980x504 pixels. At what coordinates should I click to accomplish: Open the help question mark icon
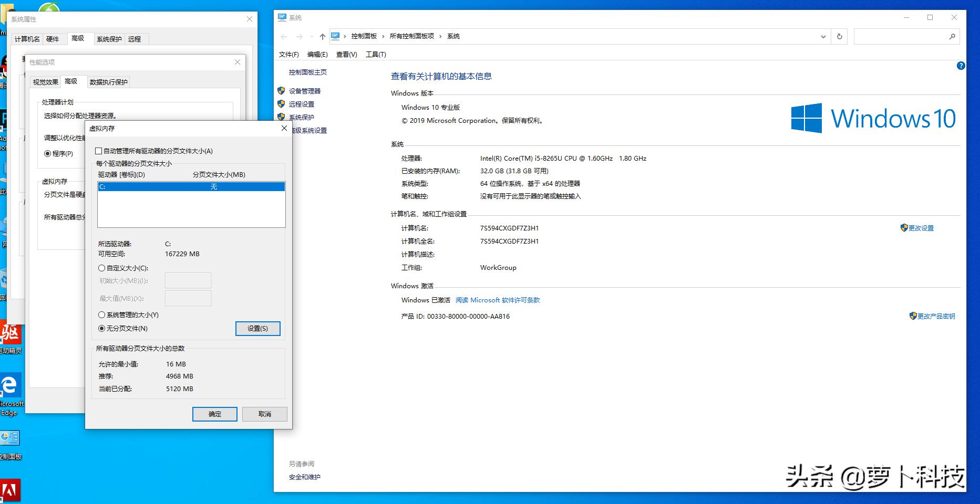pos(962,66)
